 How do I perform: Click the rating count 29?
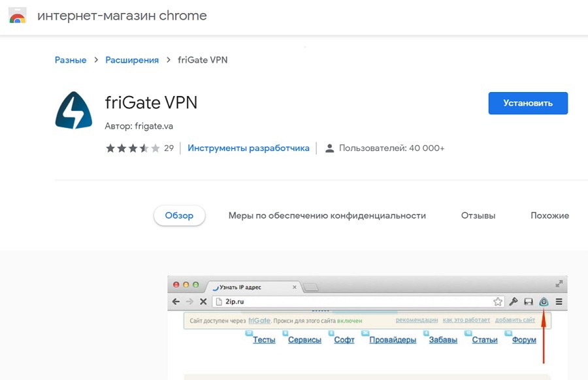tap(169, 148)
